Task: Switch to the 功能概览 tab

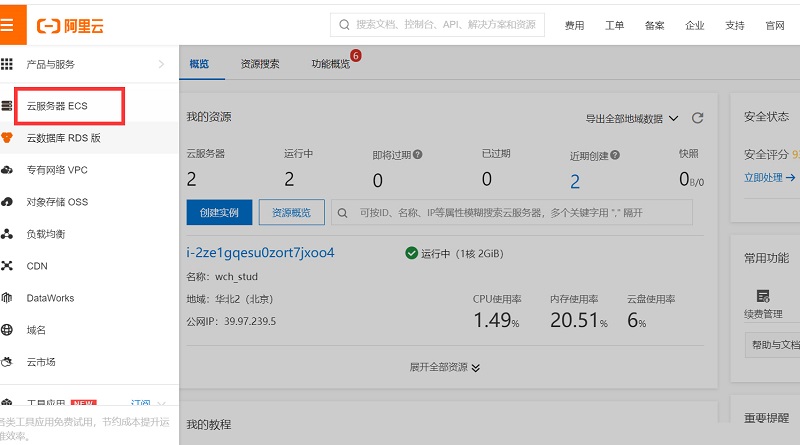Action: [x=331, y=64]
